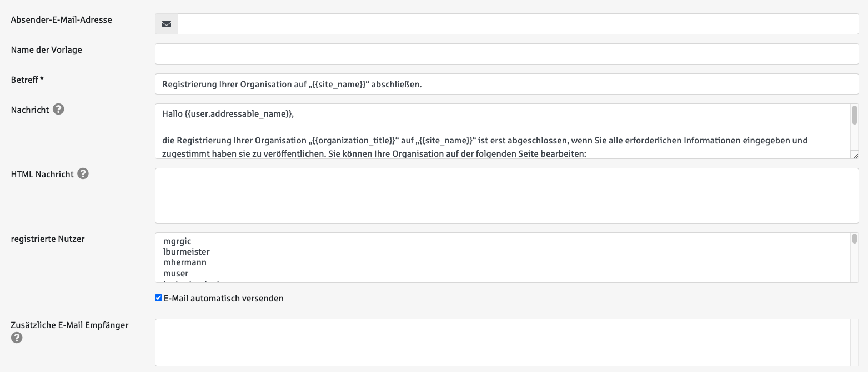
Task: Click the envelope icon beside sender email field
Action: 167,24
